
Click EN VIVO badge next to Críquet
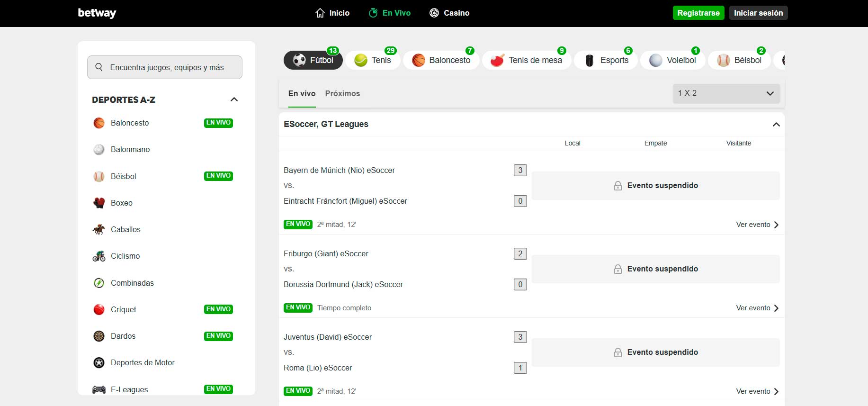coord(218,309)
